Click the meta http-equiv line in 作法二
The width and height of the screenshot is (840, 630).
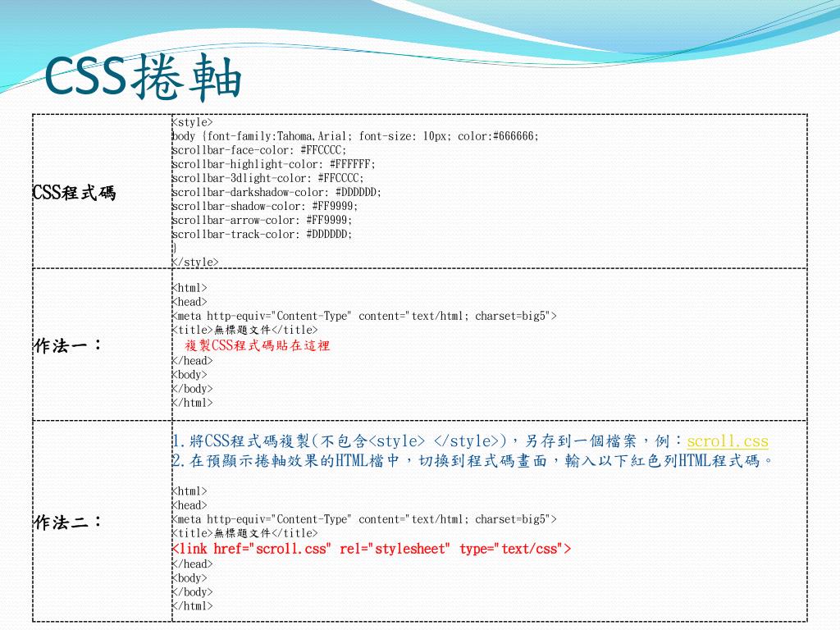(x=364, y=518)
